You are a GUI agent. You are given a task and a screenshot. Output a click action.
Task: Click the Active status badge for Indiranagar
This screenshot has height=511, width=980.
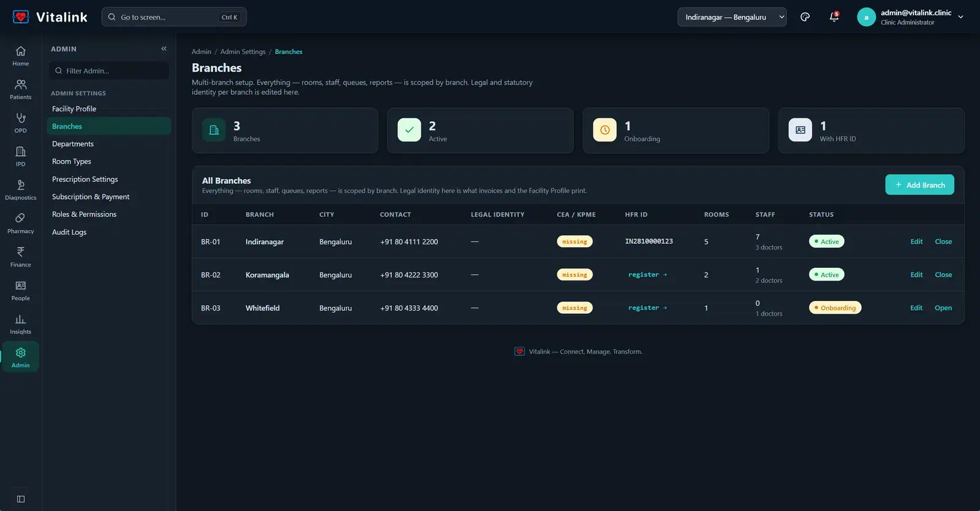(x=826, y=241)
